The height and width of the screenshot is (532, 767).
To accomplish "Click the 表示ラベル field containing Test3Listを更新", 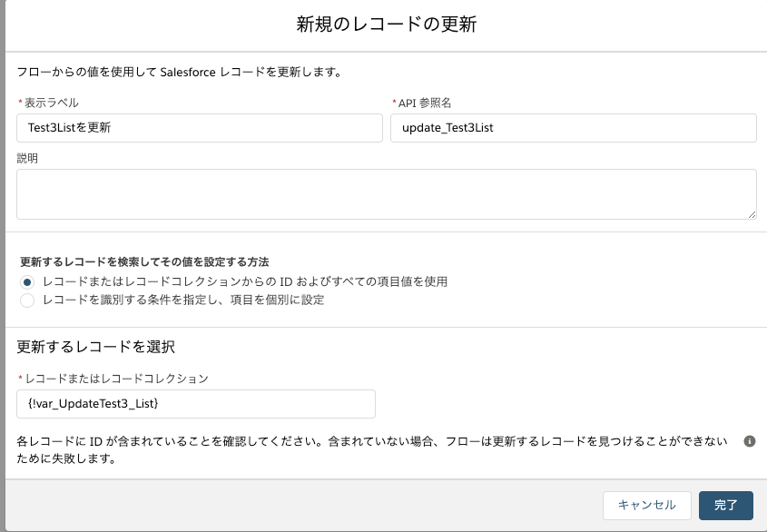I will point(200,128).
